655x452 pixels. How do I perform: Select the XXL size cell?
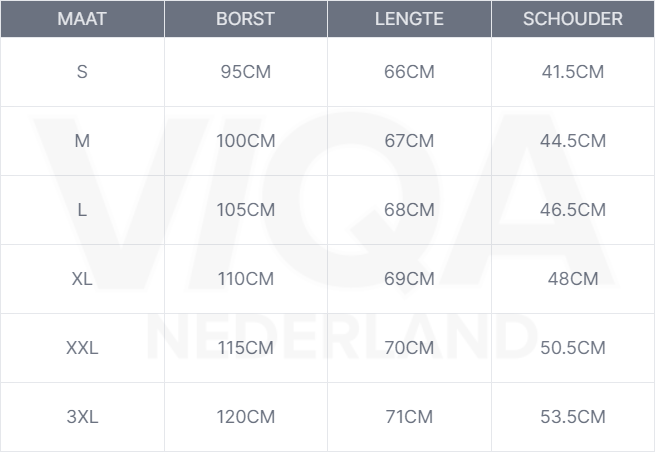(x=82, y=348)
